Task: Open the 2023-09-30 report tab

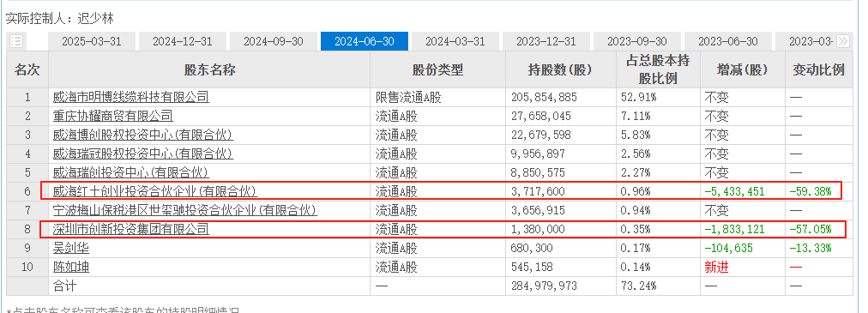Action: [637, 41]
